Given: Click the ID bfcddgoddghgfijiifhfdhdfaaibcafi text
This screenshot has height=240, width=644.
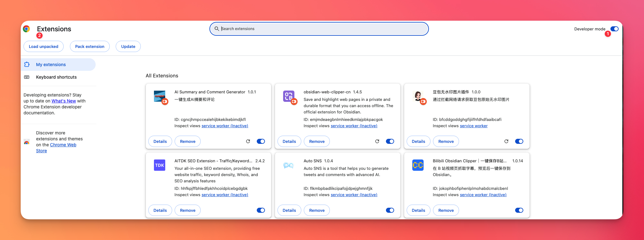Looking at the screenshot, I should [467, 120].
